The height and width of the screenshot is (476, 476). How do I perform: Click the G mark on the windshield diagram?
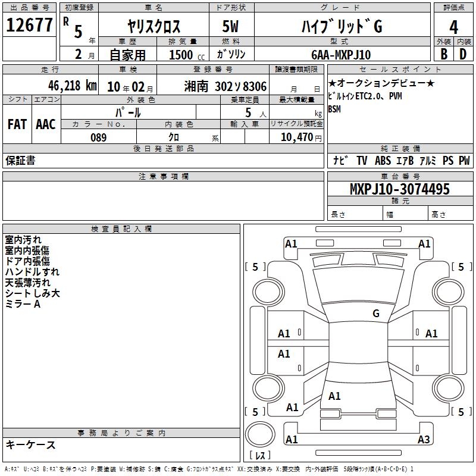click(x=375, y=313)
